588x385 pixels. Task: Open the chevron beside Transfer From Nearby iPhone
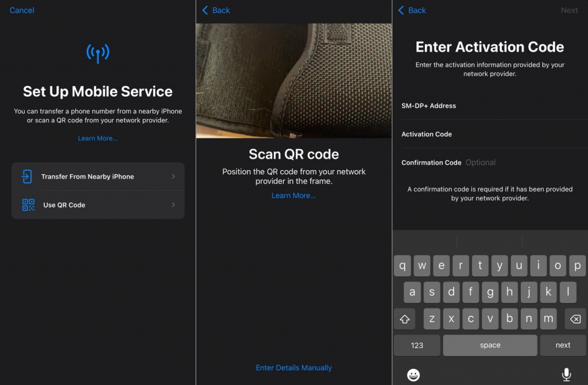[x=173, y=176]
